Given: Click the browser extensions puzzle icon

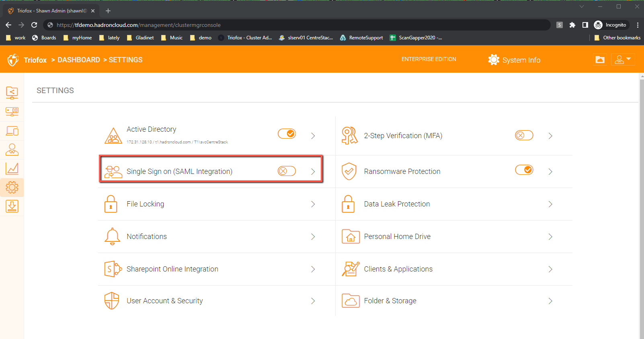Looking at the screenshot, I should point(572,25).
